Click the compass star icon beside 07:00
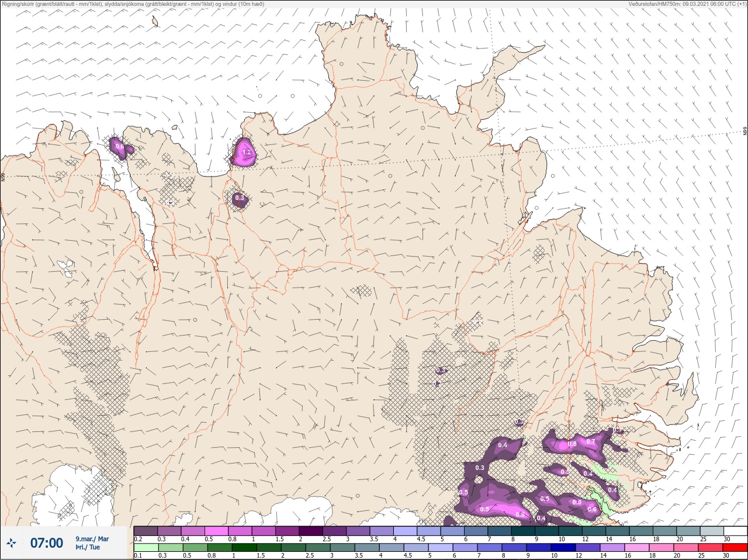This screenshot has width=748, height=560. pos(12,543)
